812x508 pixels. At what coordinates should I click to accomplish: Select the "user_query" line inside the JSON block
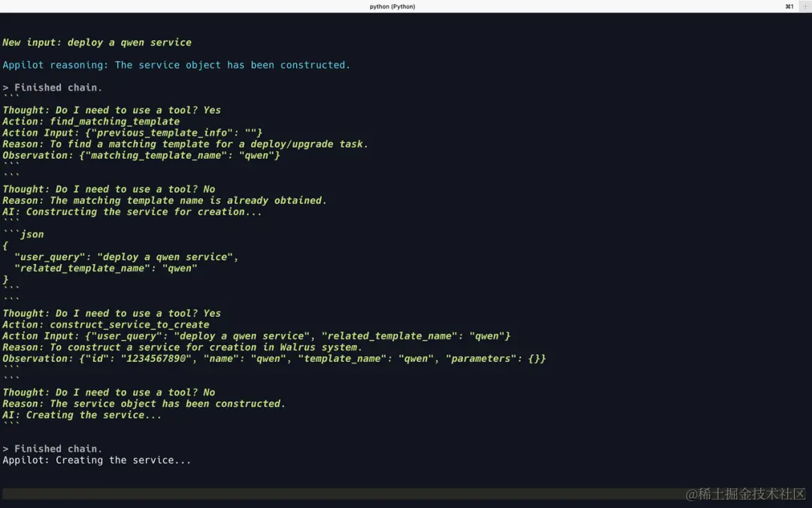(126, 257)
